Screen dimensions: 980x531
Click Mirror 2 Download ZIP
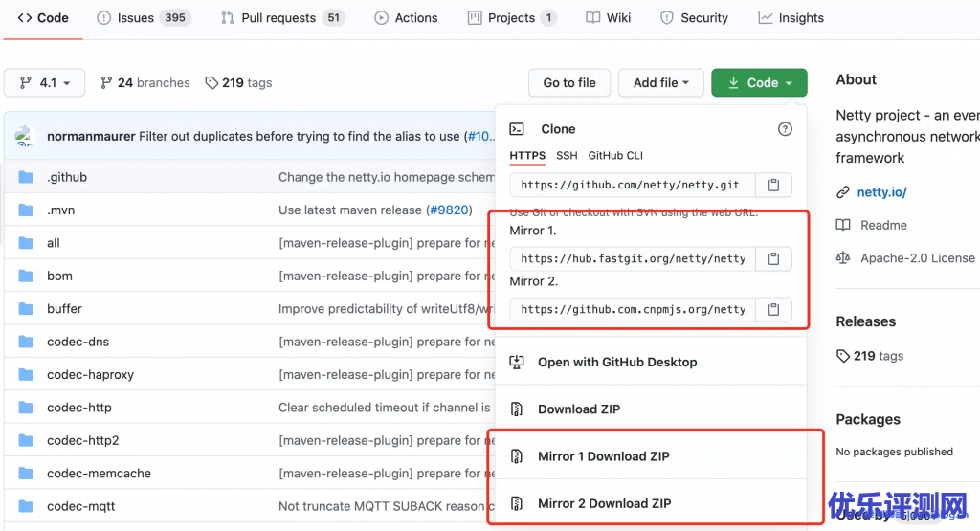[604, 503]
